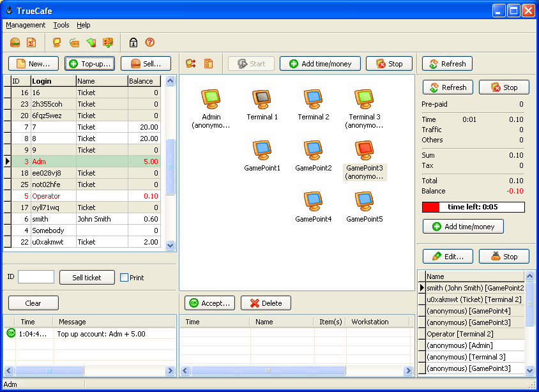Click the Login column header
Image resolution: width=539 pixels, height=392 pixels.
[53, 81]
